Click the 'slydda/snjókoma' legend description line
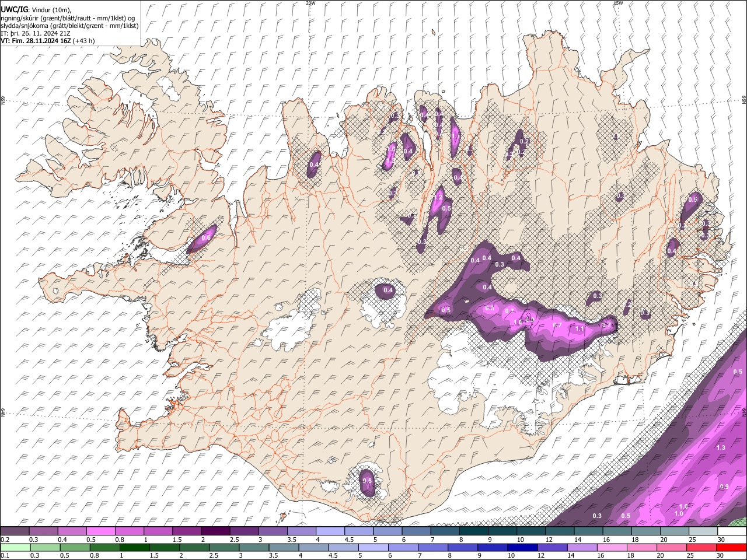Screen dimensions: 747x560 (x=69, y=26)
